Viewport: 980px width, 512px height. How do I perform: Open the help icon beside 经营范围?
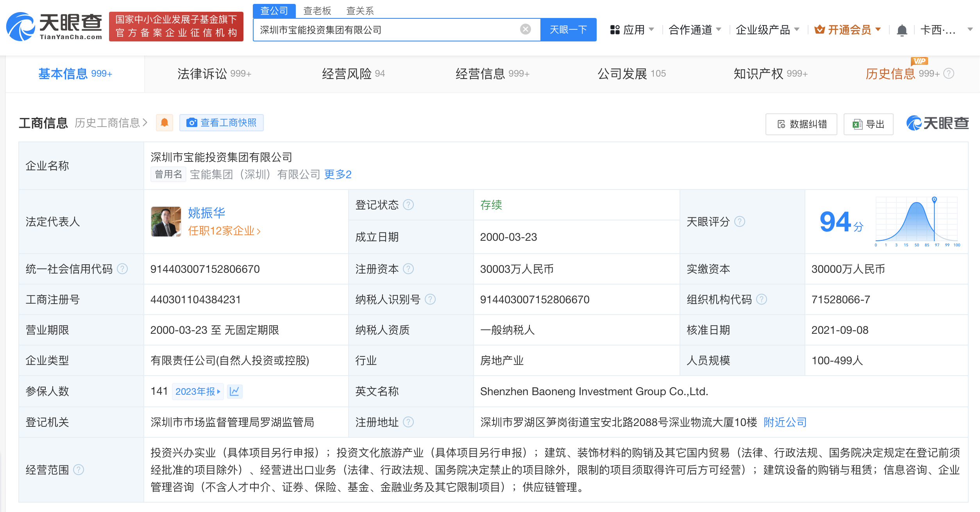pyautogui.click(x=79, y=470)
